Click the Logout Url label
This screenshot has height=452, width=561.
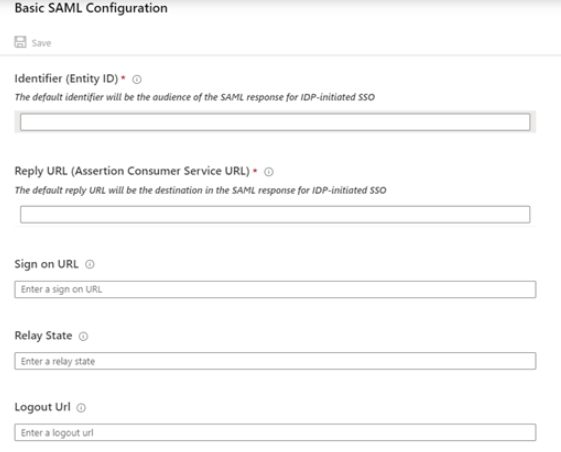coord(42,407)
